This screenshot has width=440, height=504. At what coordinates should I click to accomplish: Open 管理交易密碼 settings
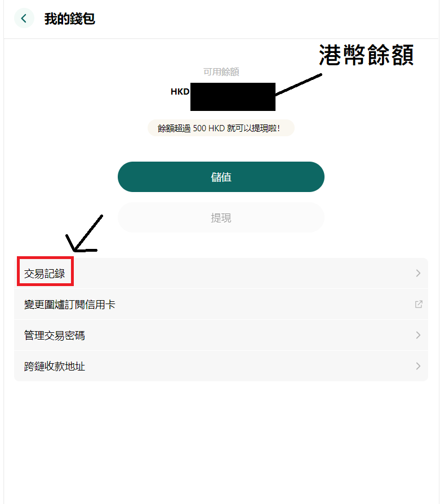point(221,335)
